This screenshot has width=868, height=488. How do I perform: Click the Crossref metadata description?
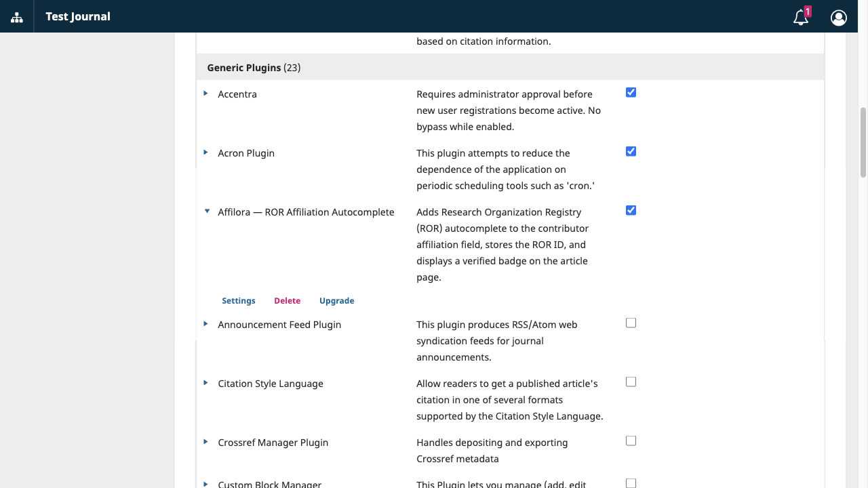tap(492, 451)
